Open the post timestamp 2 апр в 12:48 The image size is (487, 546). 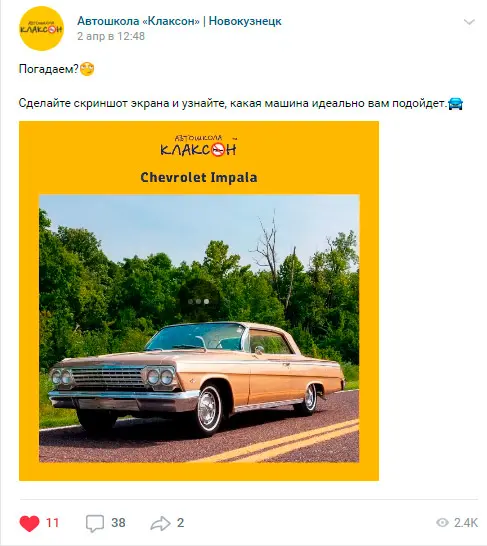click(111, 36)
